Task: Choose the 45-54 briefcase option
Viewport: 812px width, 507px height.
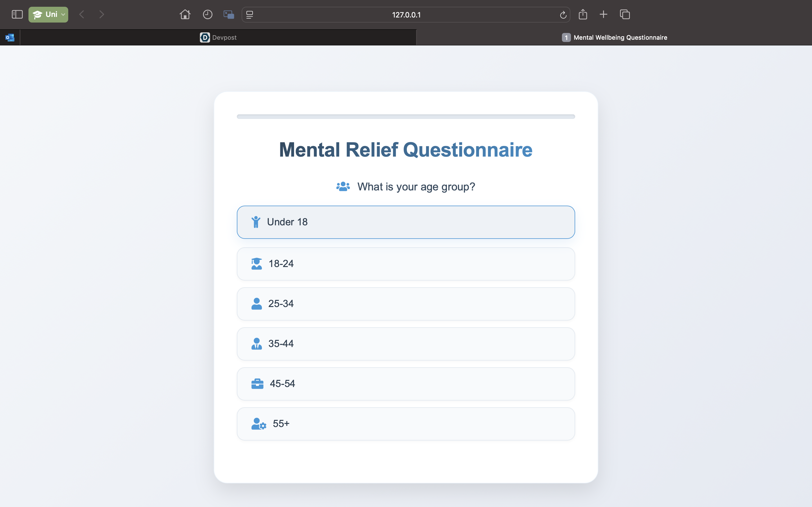Action: coord(406,384)
